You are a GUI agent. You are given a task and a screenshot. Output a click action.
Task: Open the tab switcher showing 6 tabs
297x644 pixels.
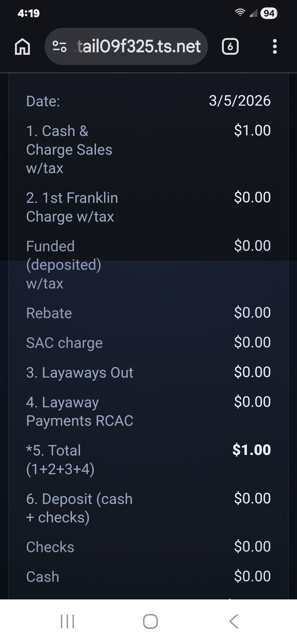[230, 47]
